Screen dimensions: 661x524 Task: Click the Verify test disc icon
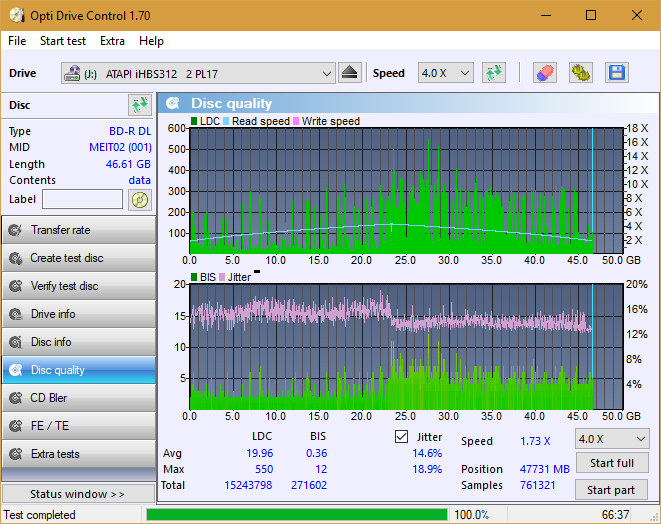pyautogui.click(x=16, y=286)
